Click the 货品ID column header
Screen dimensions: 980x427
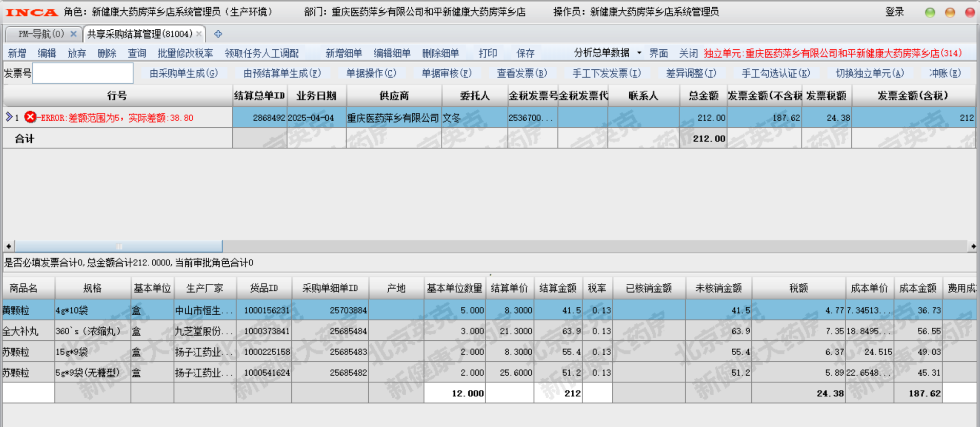click(264, 288)
